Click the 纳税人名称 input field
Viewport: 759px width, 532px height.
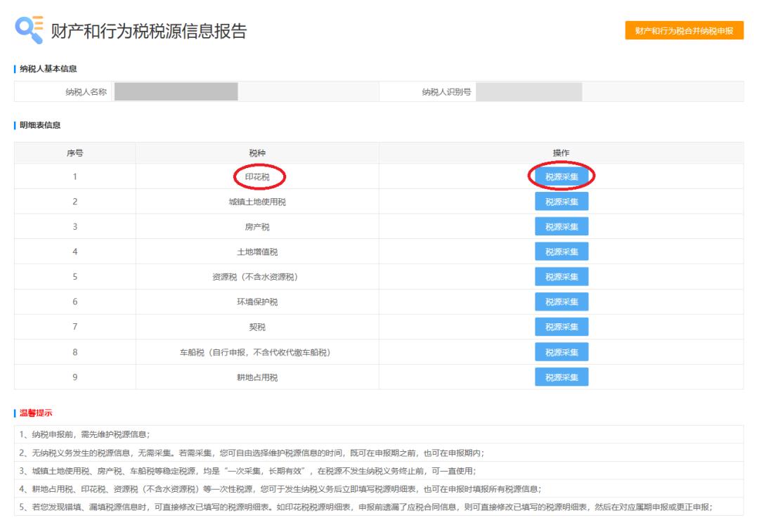(176, 92)
